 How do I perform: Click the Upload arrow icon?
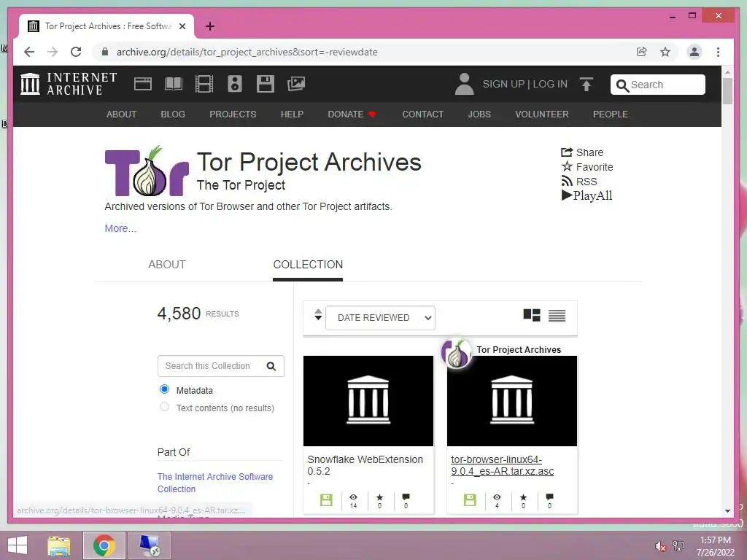coord(587,85)
